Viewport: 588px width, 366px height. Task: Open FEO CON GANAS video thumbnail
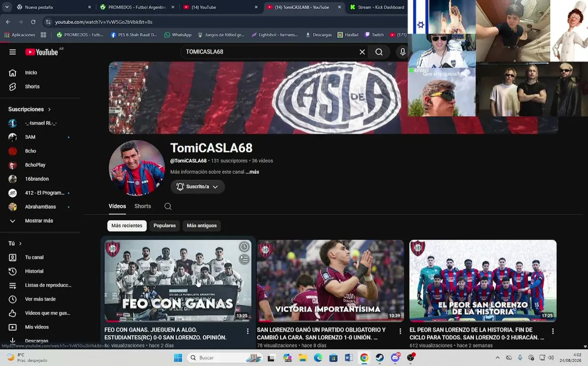tap(178, 281)
